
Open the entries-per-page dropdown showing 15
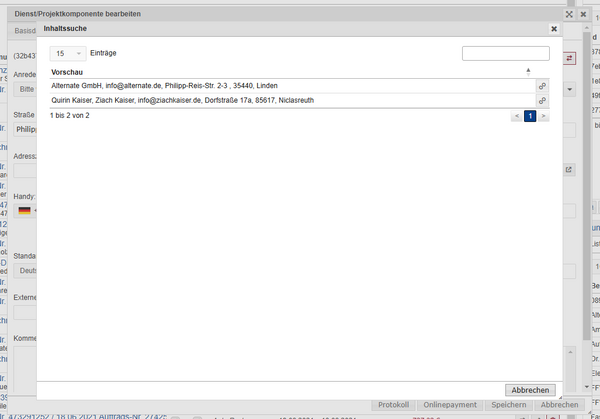(69, 53)
